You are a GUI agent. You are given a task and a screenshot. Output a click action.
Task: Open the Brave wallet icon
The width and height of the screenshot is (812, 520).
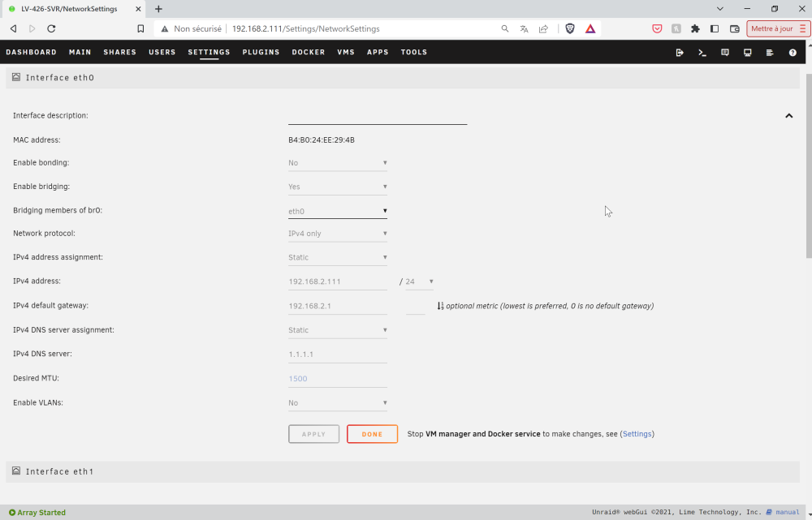(x=734, y=28)
